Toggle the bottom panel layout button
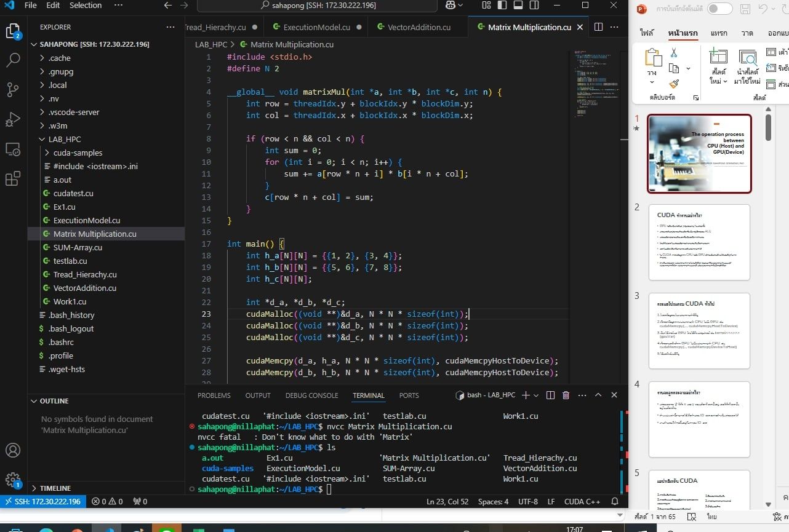Viewport: 789px width, 532px height. coord(518,6)
